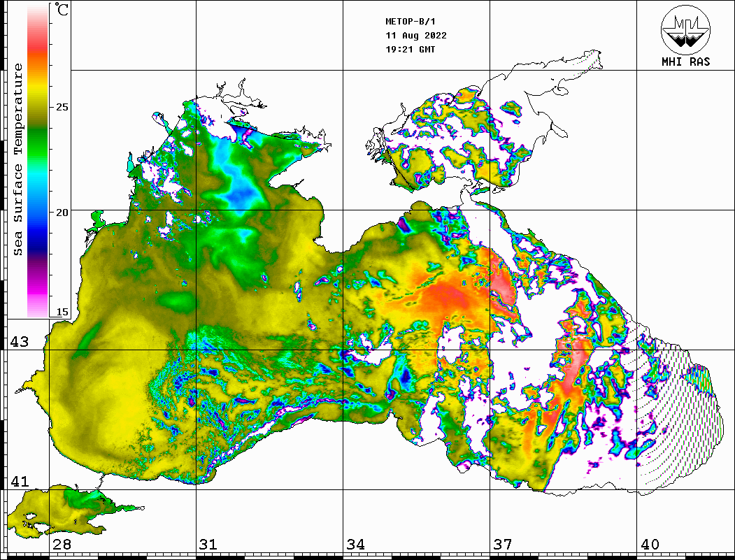Click the 19:21 GMT timestamp
Screen dimensions: 735x560
pos(410,50)
